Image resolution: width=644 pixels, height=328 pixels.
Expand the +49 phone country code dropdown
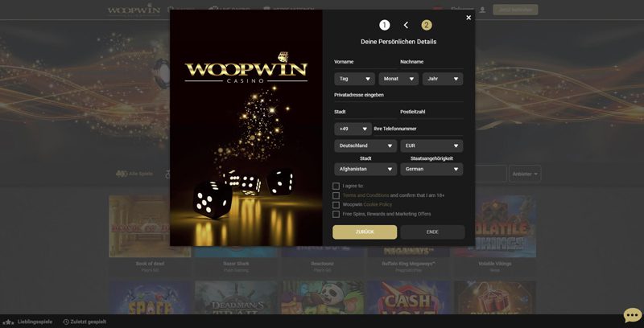(353, 129)
